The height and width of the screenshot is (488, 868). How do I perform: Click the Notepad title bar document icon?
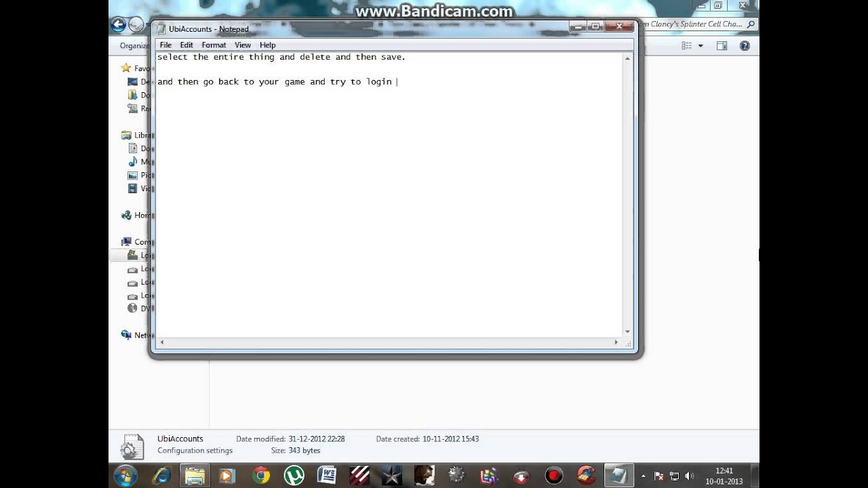coord(161,29)
